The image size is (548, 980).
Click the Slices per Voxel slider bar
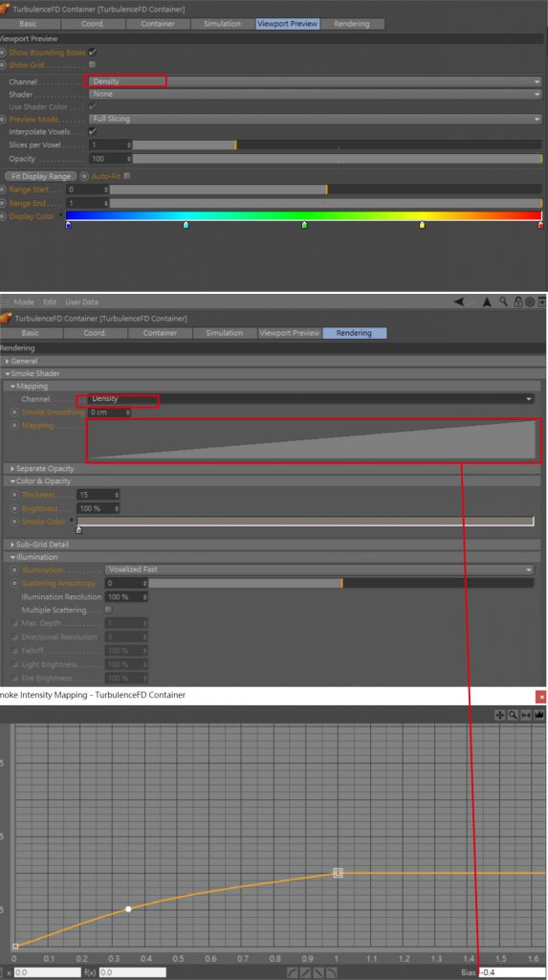coord(337,145)
